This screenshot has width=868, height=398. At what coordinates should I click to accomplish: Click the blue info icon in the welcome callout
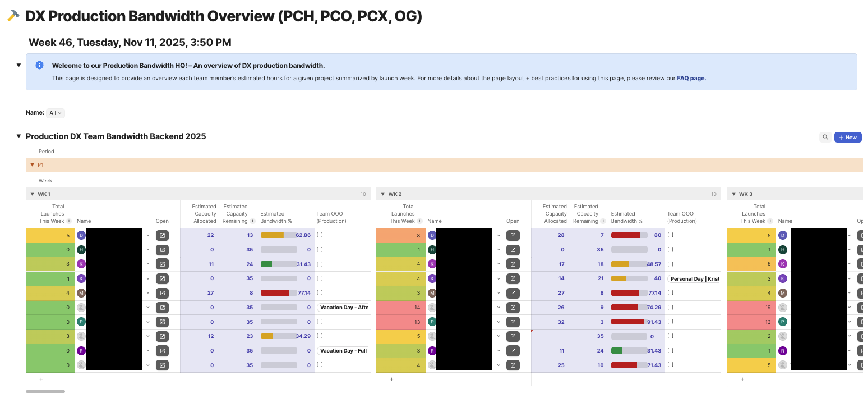click(39, 65)
